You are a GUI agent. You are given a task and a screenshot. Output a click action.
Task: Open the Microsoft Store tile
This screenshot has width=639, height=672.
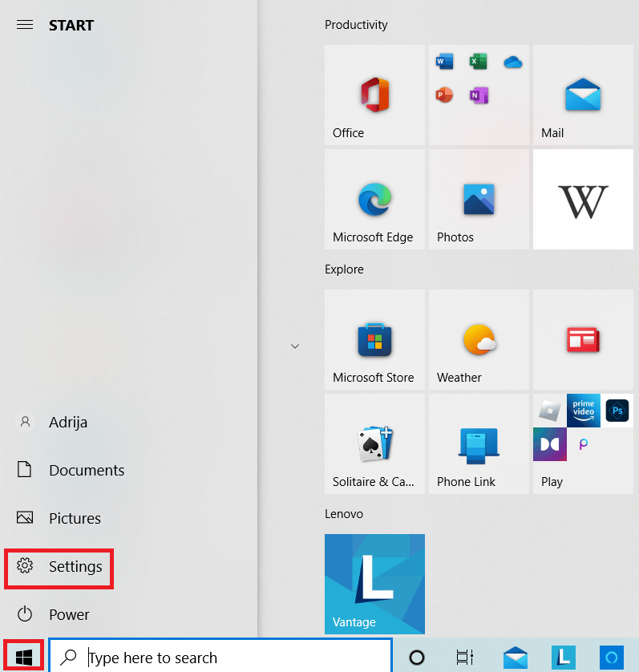[374, 339]
